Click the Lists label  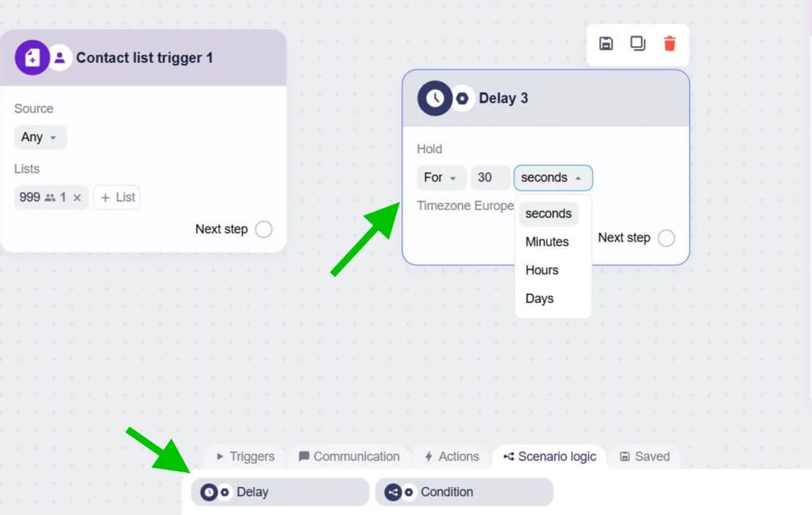coord(27,169)
